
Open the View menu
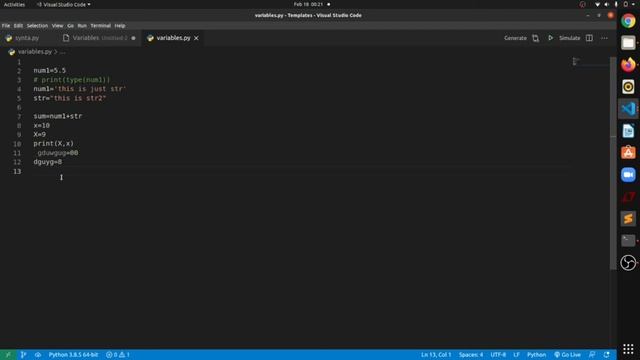click(x=58, y=26)
